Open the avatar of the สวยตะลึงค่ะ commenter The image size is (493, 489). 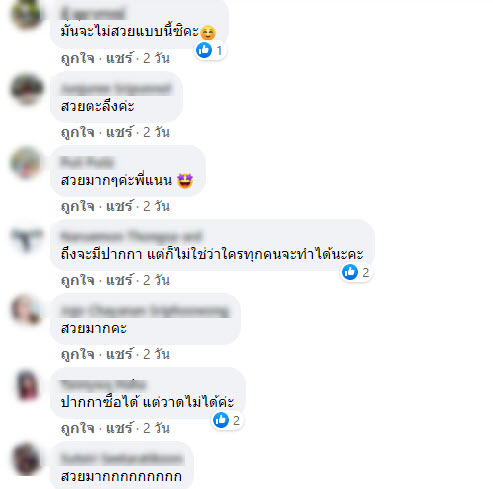[x=27, y=89]
